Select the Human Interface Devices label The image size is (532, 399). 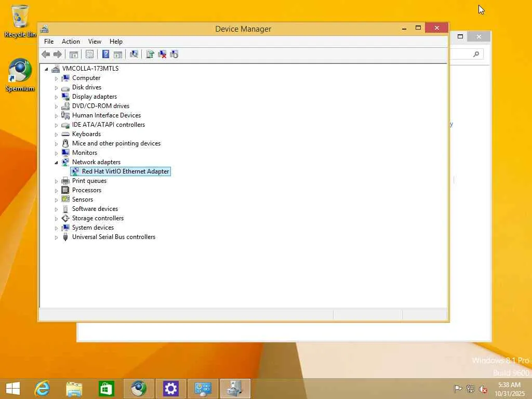(x=106, y=115)
